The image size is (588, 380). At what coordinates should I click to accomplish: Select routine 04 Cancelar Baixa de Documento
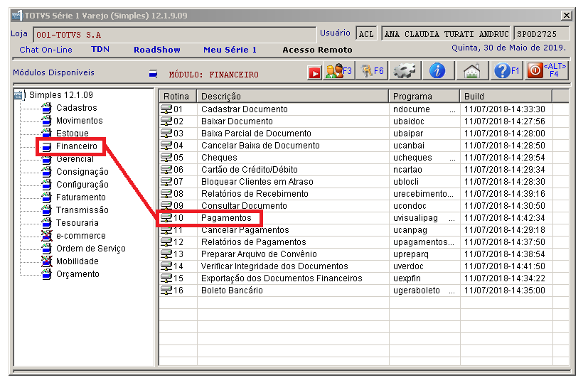364,145
